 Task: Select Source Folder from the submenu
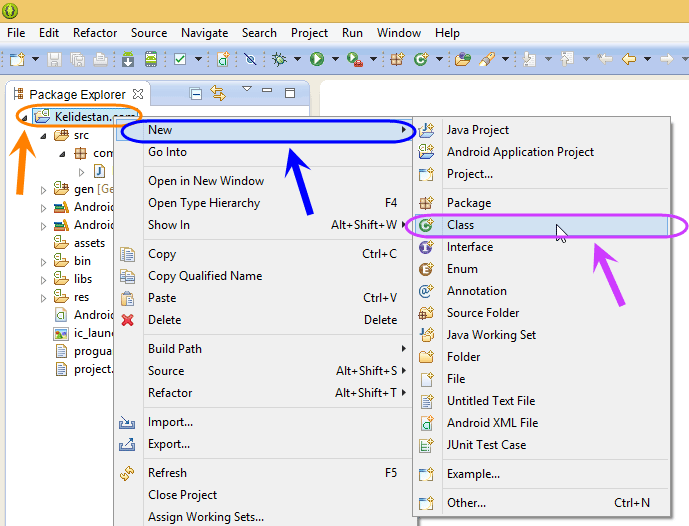pyautogui.click(x=541, y=313)
